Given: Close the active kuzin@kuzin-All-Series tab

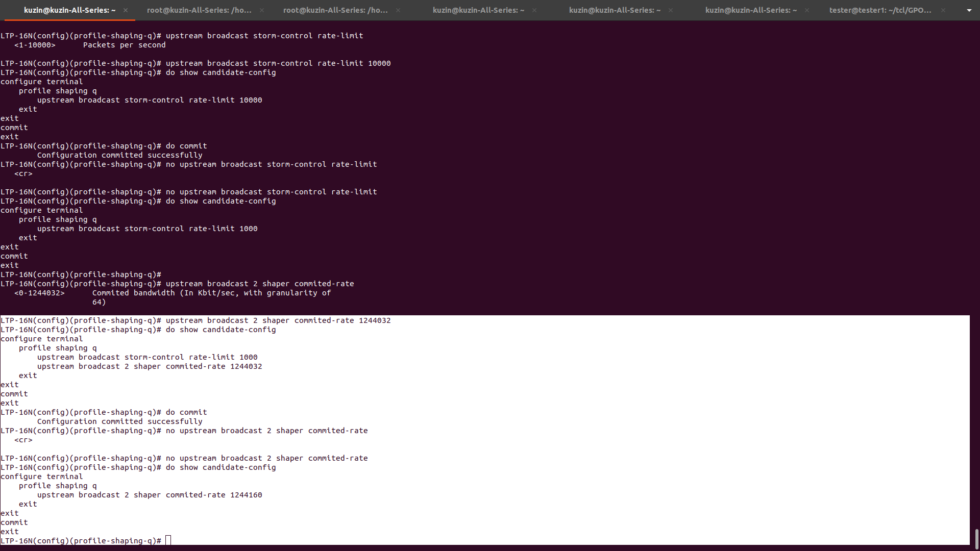Looking at the screenshot, I should click(x=126, y=10).
